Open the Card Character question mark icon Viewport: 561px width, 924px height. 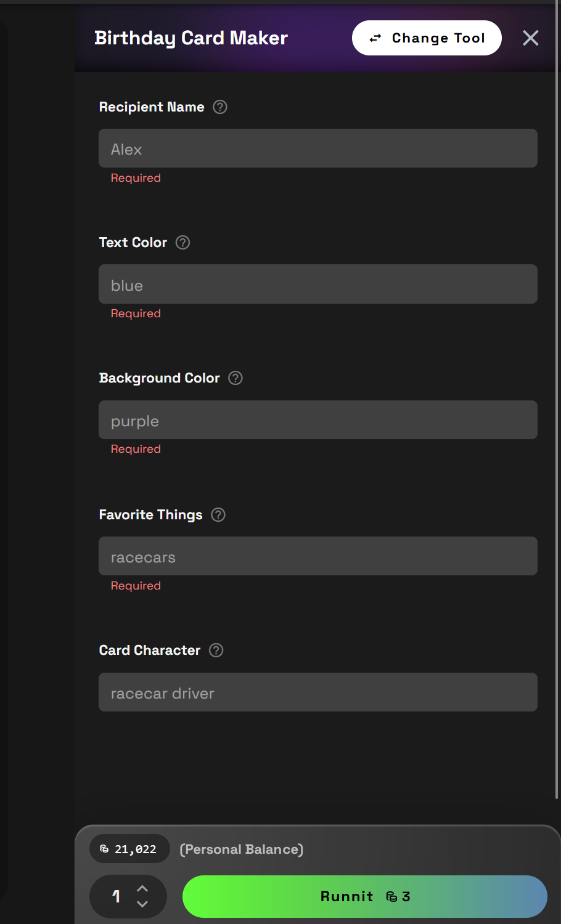pyautogui.click(x=216, y=650)
